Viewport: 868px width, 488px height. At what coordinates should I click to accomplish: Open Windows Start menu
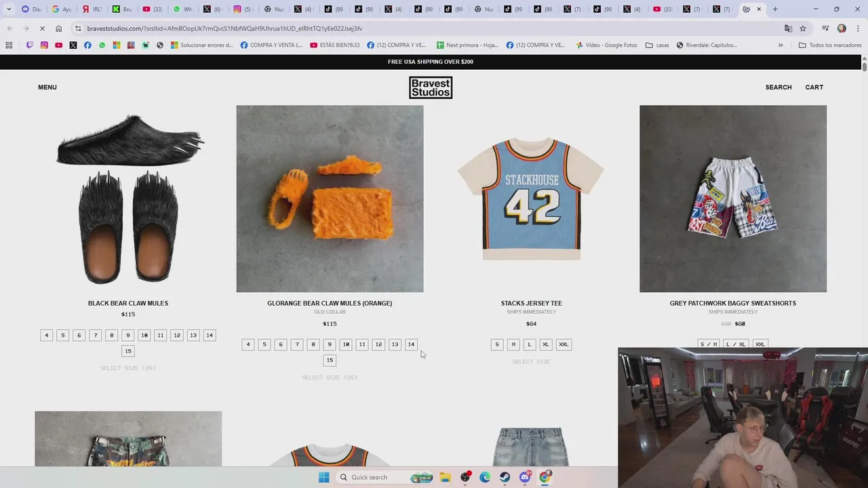point(324,477)
